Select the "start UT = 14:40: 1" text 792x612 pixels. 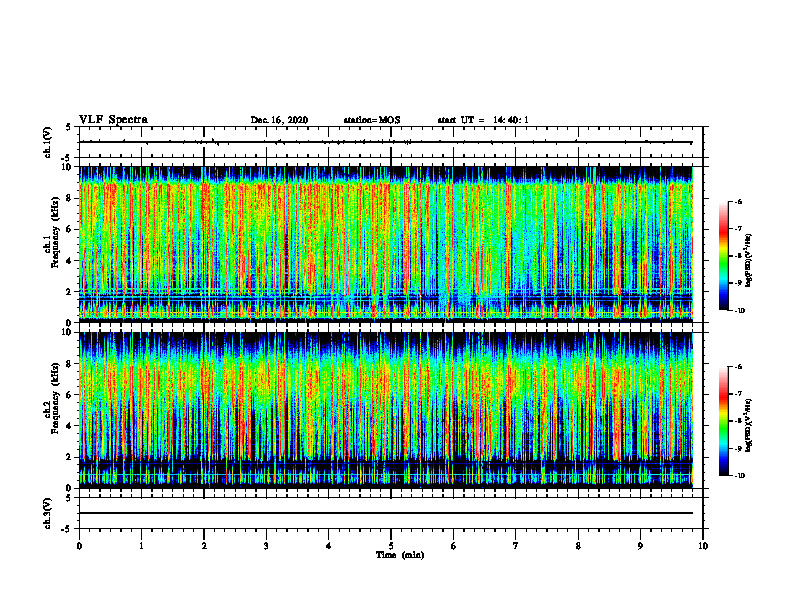[x=483, y=120]
